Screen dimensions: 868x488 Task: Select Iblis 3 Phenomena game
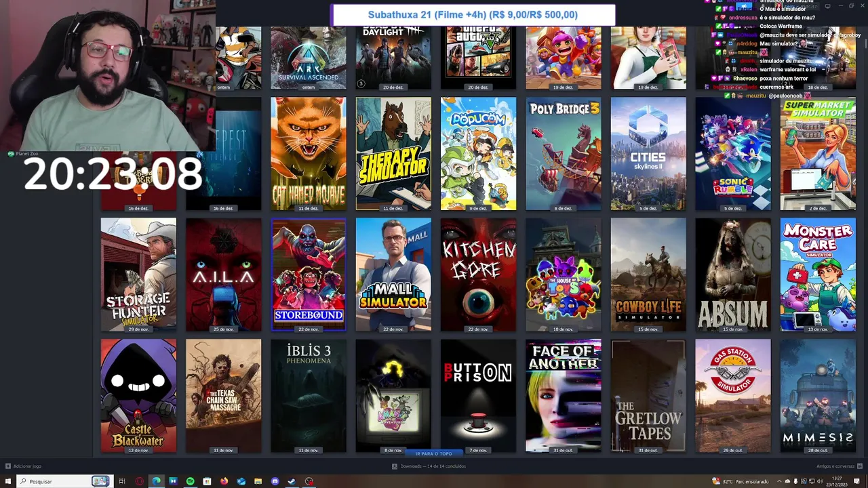pos(309,396)
